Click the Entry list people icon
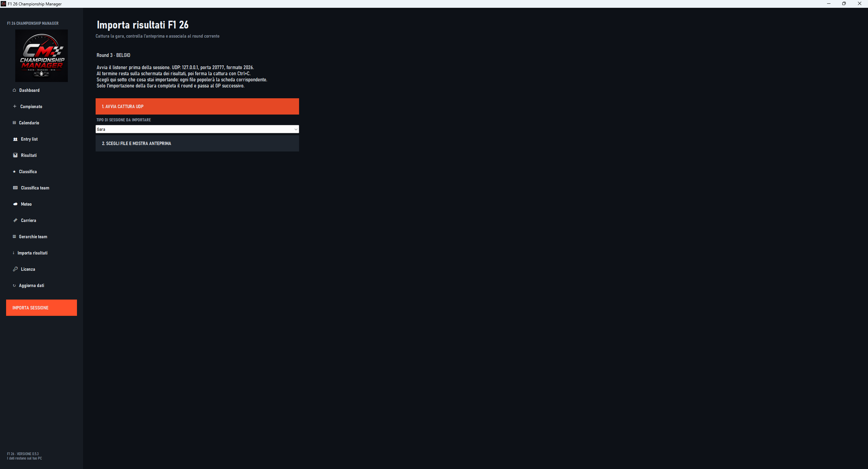This screenshot has width=868, height=469. pyautogui.click(x=15, y=139)
